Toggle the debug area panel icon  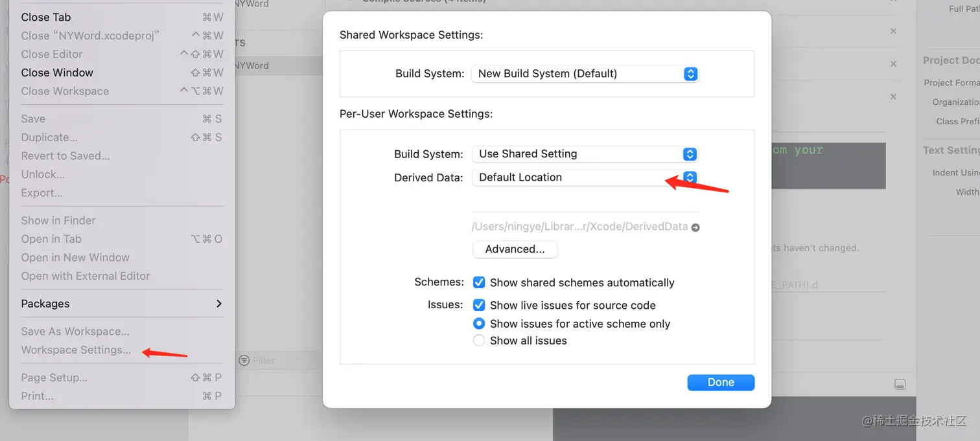click(900, 385)
